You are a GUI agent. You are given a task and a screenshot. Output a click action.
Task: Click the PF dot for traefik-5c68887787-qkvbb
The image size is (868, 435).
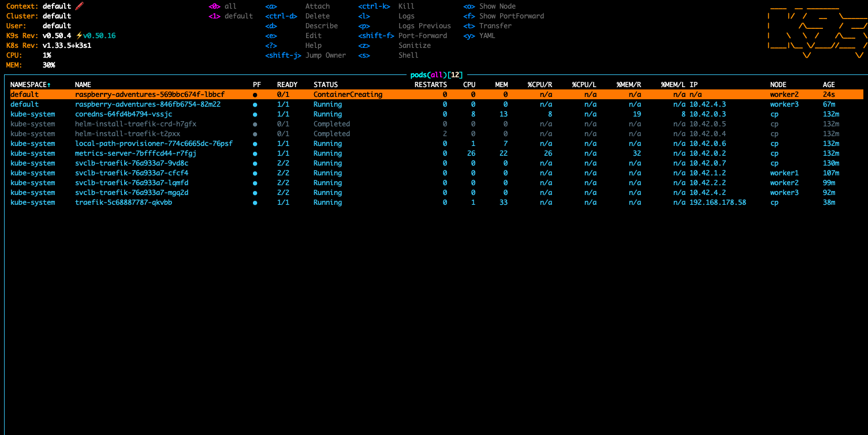(x=255, y=202)
